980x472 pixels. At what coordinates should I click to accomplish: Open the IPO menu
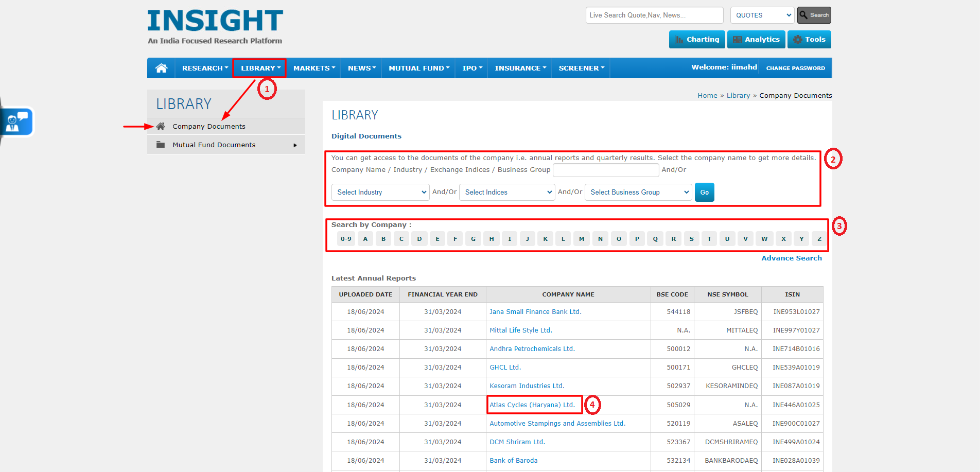pyautogui.click(x=472, y=68)
